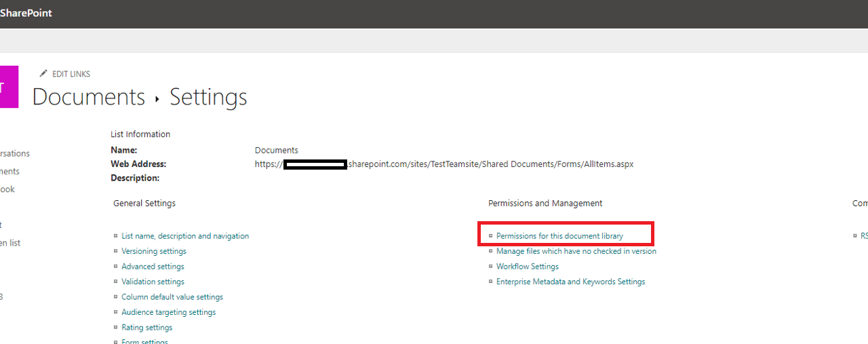Open Rating settings link

coord(147,328)
